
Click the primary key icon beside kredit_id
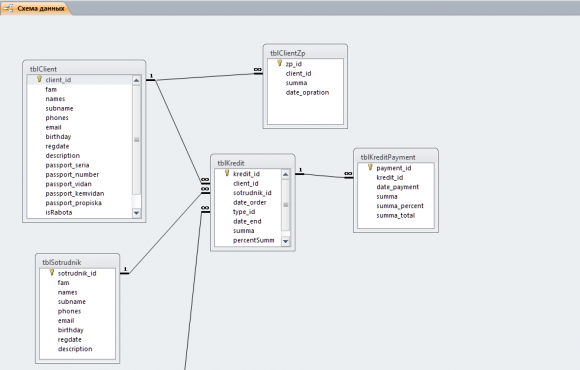tap(227, 173)
